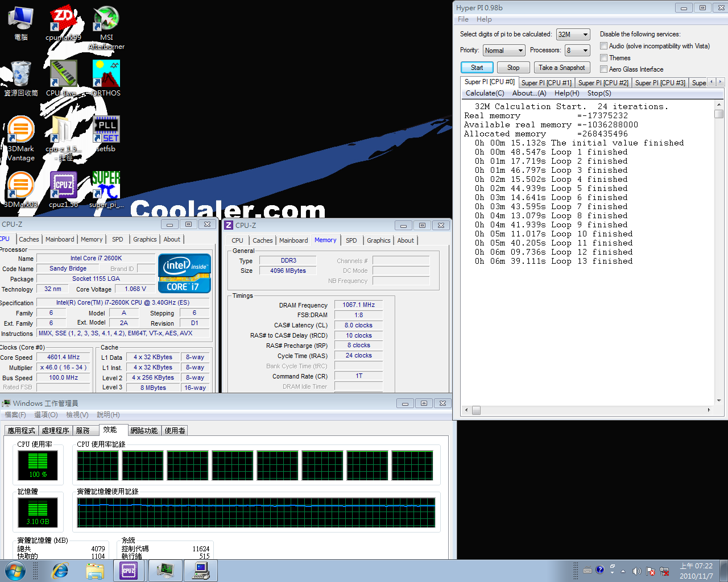This screenshot has height=582, width=728.
Task: Open Task Manager 使用者 (Users) tab
Action: (175, 431)
